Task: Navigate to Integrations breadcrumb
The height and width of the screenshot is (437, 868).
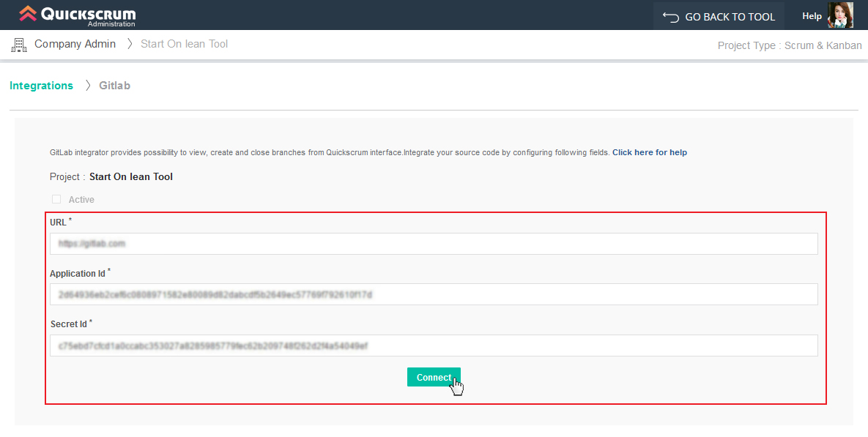Action: 42,86
